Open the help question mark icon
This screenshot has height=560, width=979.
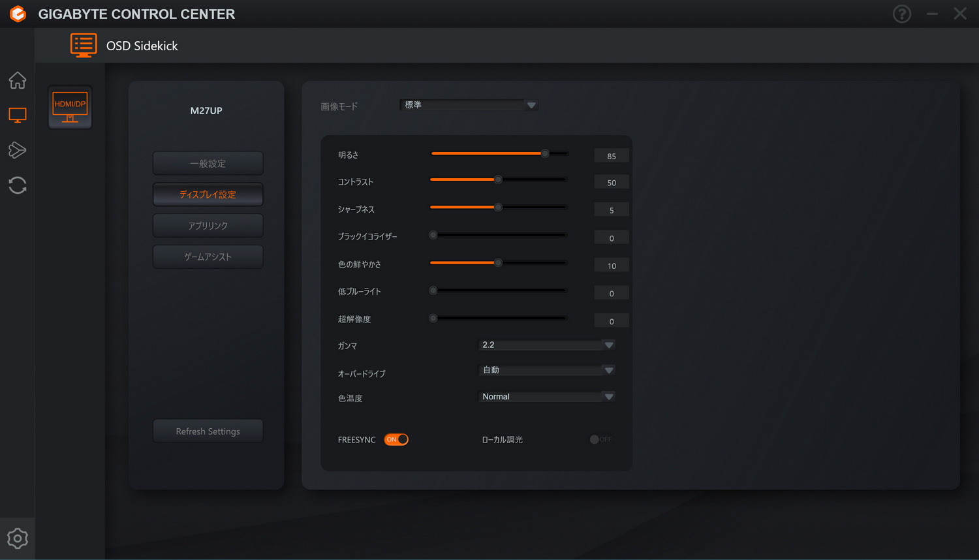[902, 14]
